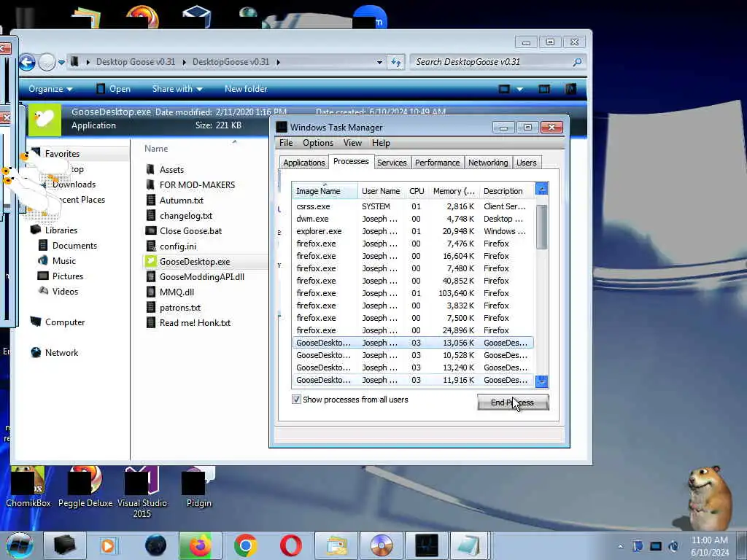Click the Opera icon in the taskbar
The height and width of the screenshot is (560, 747).
click(290, 545)
